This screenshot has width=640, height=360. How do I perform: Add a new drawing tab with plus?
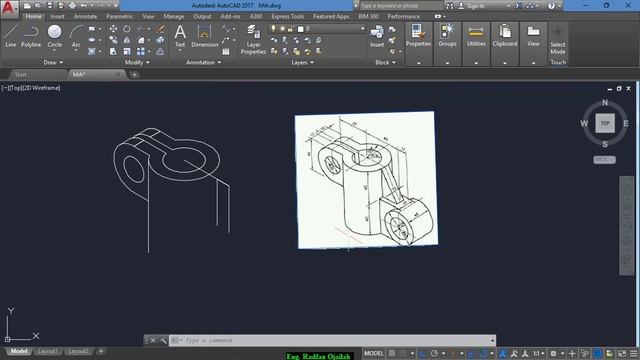point(134,75)
